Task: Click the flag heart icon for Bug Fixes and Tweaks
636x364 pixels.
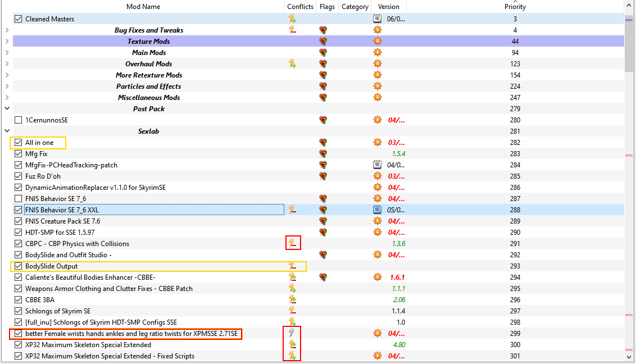Action: coord(323,30)
